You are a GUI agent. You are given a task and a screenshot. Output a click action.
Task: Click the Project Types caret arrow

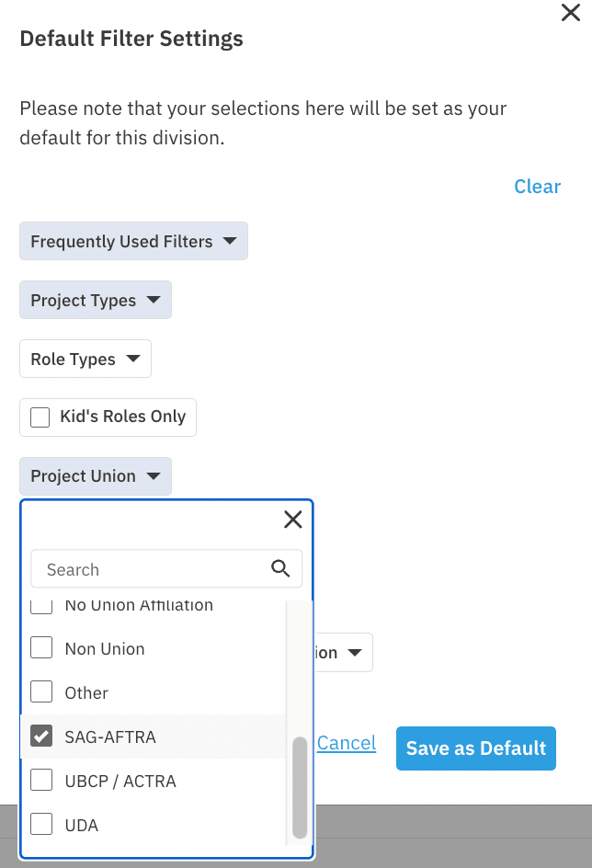154,300
